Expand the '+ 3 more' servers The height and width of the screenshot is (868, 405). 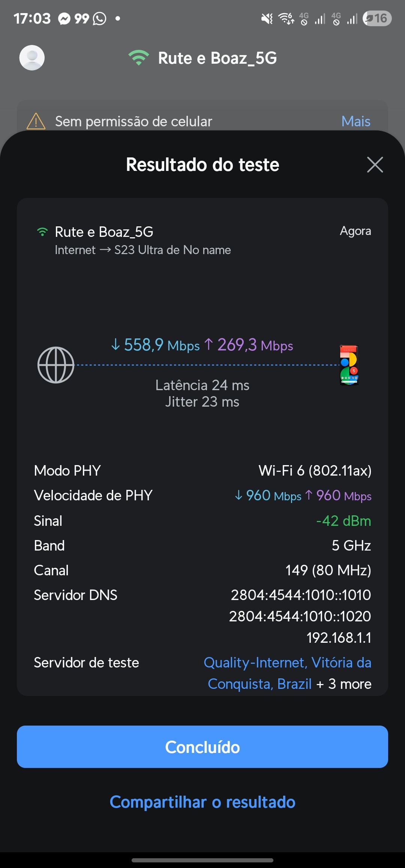click(344, 684)
